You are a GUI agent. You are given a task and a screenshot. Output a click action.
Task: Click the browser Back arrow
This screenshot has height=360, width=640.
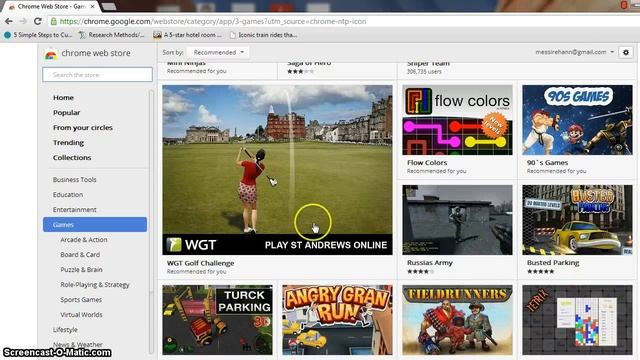point(9,21)
